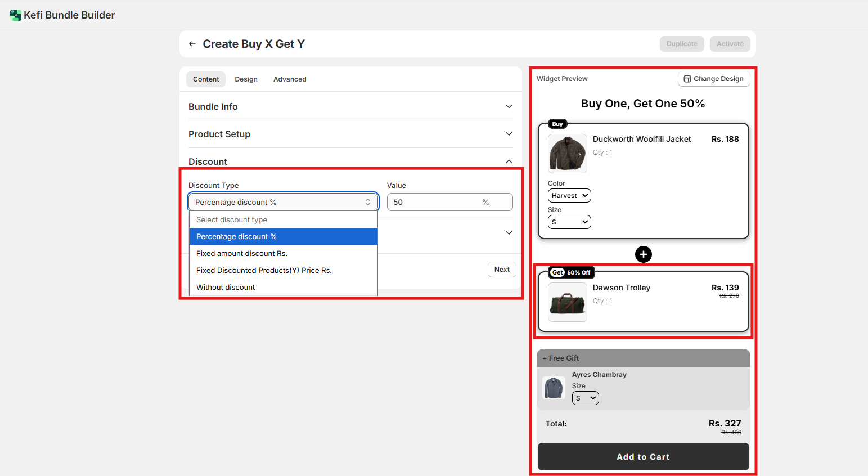Open the Change Design button
Viewport: 868px width, 476px height.
(x=713, y=79)
